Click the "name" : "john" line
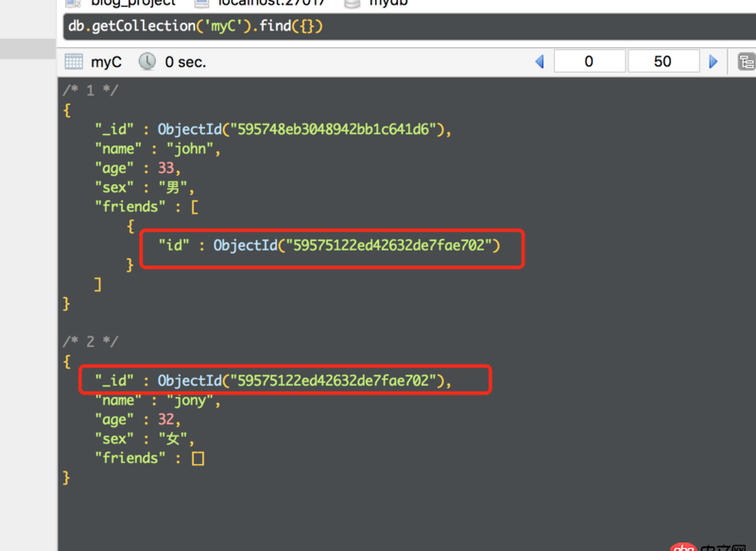756x551 pixels. coord(158,149)
